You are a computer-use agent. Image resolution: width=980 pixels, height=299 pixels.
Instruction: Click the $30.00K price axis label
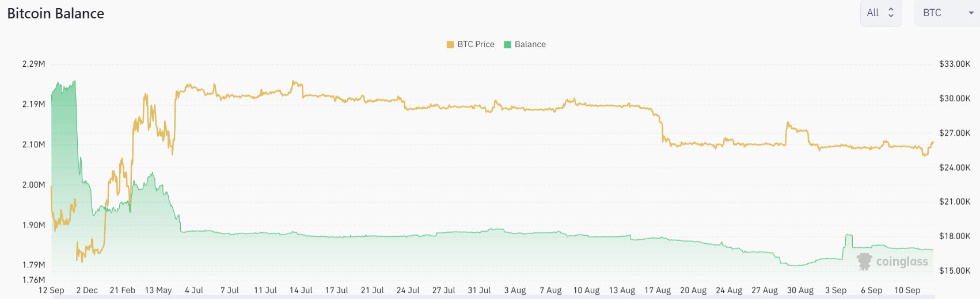point(955,98)
